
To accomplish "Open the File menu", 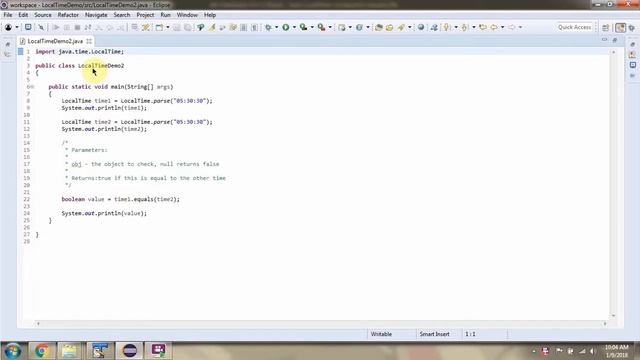I will point(8,15).
